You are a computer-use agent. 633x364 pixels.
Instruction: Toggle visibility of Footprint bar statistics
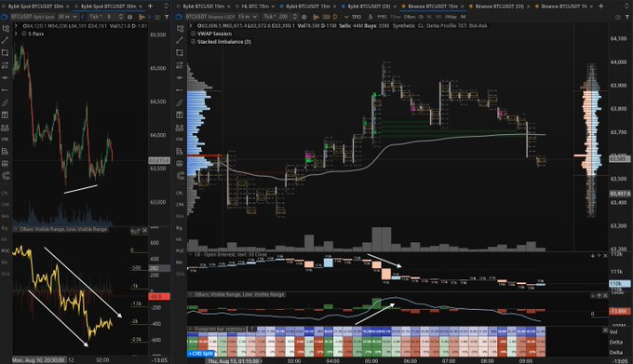191,330
